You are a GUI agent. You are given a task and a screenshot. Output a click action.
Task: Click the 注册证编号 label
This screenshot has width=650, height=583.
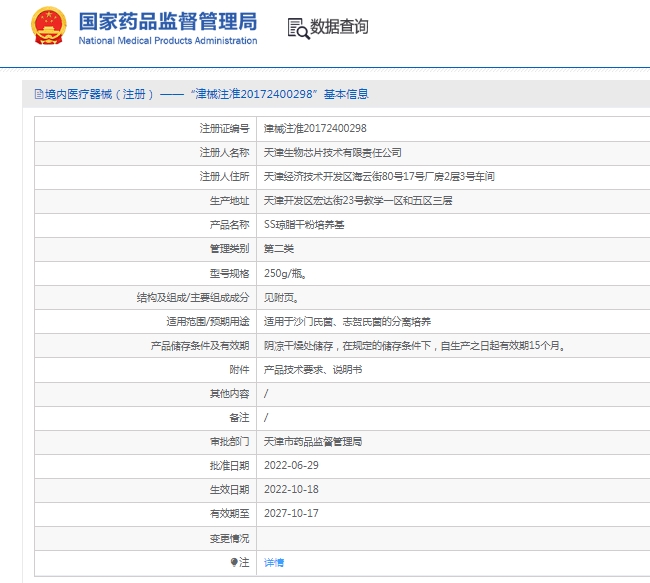click(224, 129)
